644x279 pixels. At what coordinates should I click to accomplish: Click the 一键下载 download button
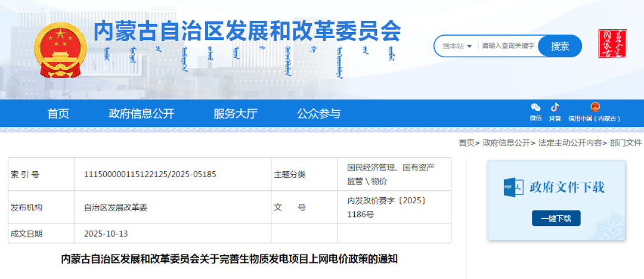click(556, 219)
